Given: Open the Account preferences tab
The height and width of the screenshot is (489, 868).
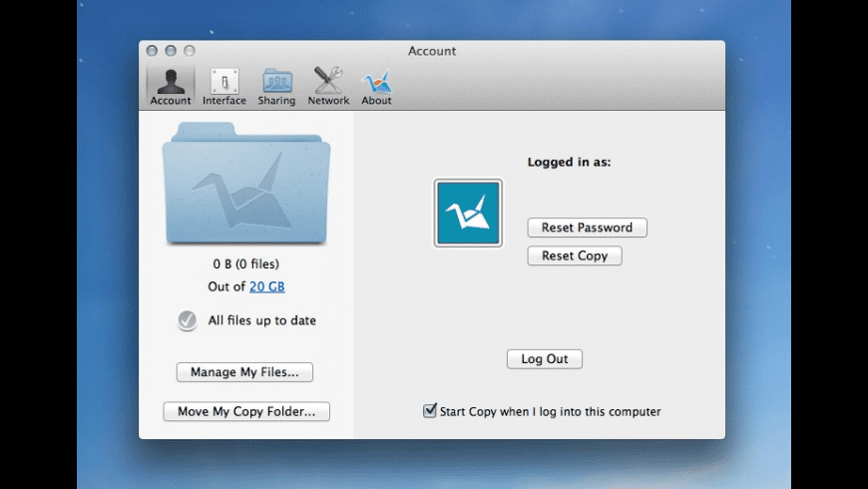Looking at the screenshot, I should pos(171,87).
